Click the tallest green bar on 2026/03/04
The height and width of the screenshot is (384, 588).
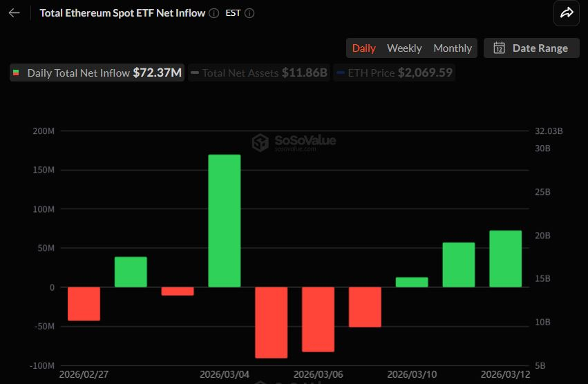(225, 220)
